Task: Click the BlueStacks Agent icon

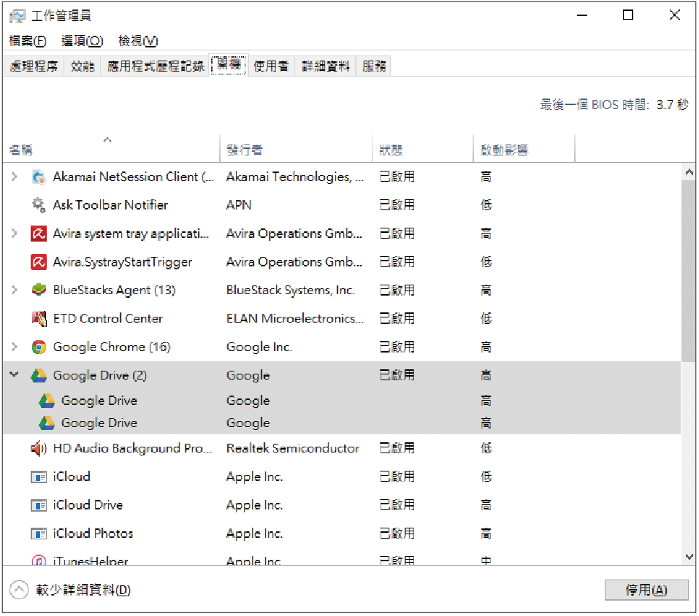Action: pyautogui.click(x=39, y=290)
